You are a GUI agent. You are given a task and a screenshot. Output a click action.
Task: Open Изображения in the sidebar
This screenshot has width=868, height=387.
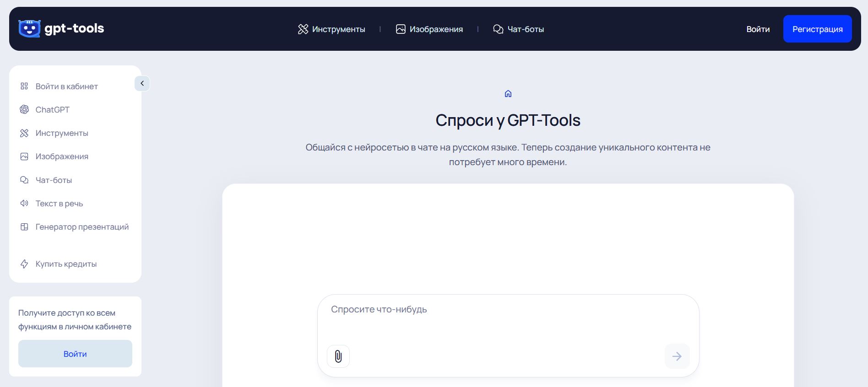[62, 156]
